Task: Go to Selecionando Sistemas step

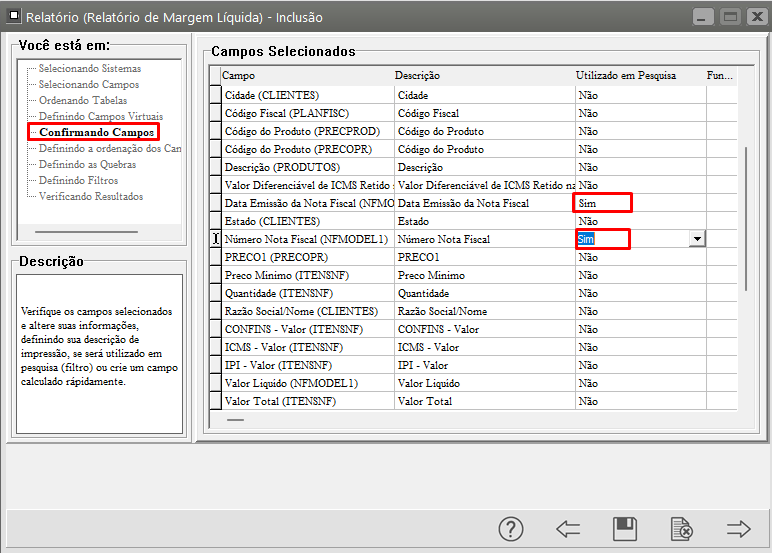Action: [x=89, y=68]
